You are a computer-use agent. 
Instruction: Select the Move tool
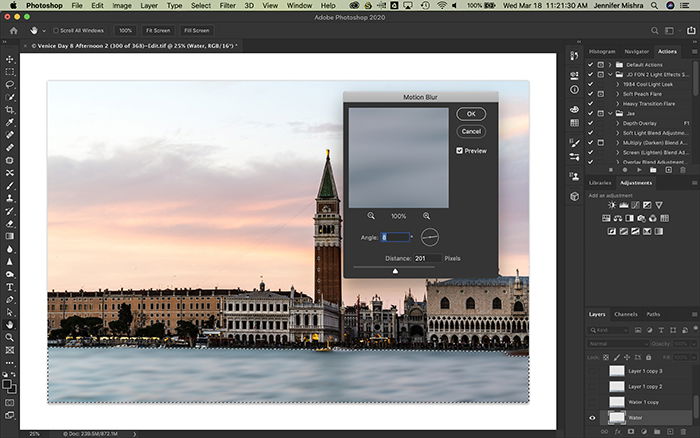[9, 59]
